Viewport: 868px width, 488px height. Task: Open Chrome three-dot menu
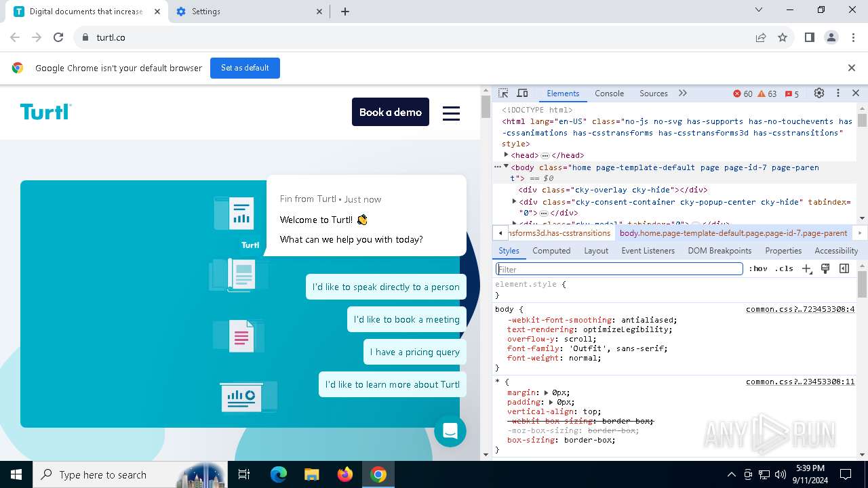click(853, 37)
